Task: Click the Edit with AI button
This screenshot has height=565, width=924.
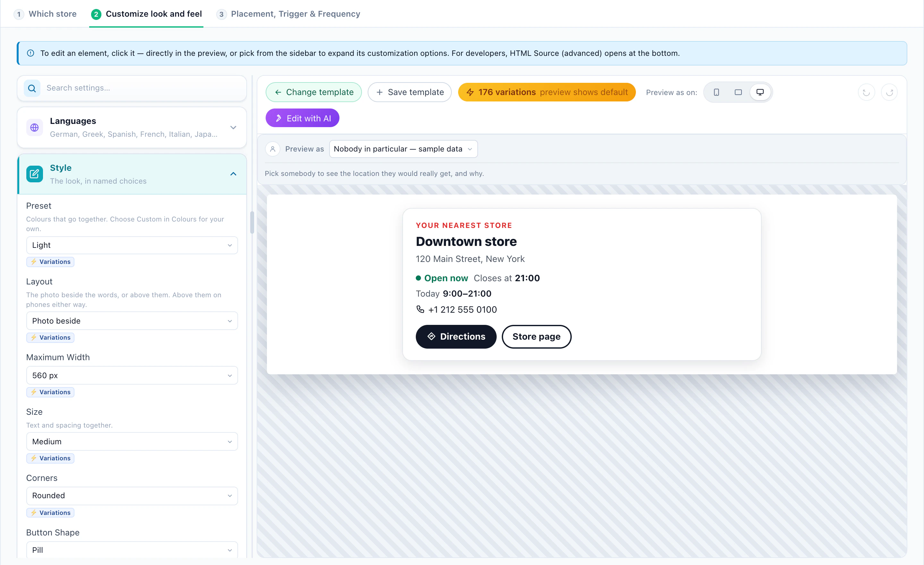Action: (x=302, y=118)
